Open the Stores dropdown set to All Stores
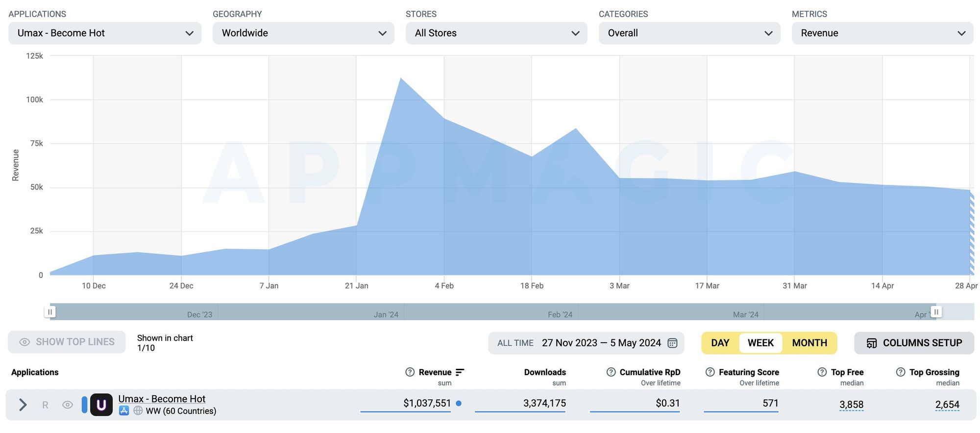This screenshot has height=433, width=980. pyautogui.click(x=496, y=33)
